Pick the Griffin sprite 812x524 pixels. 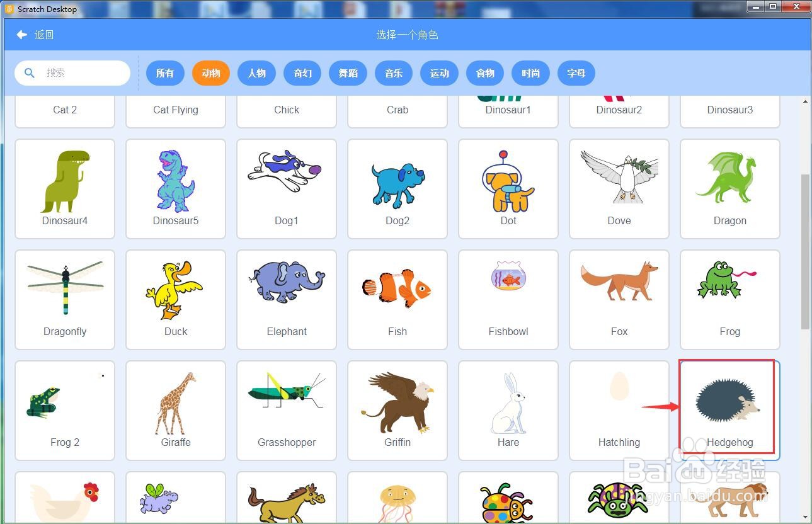397,411
